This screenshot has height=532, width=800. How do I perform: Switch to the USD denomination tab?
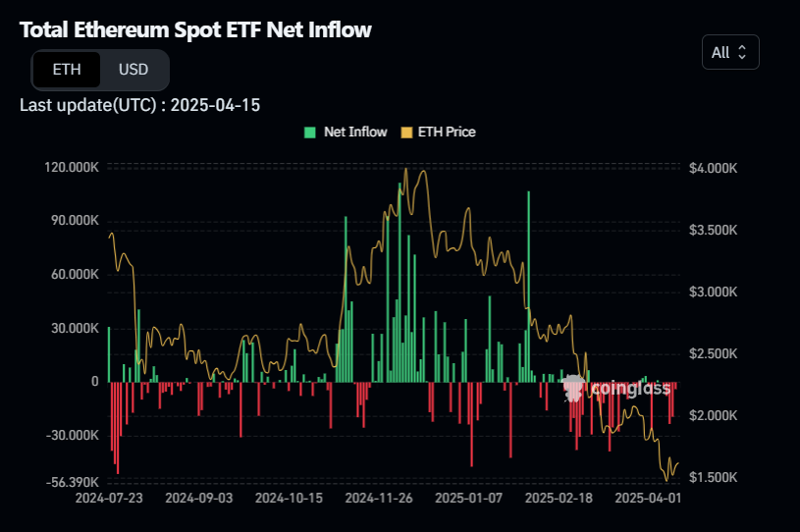click(133, 70)
